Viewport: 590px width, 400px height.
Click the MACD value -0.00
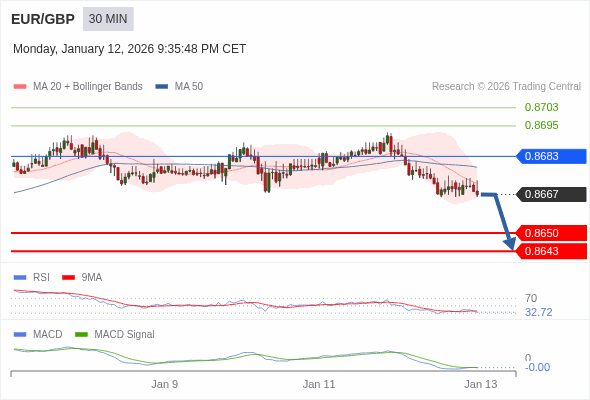[x=537, y=367]
